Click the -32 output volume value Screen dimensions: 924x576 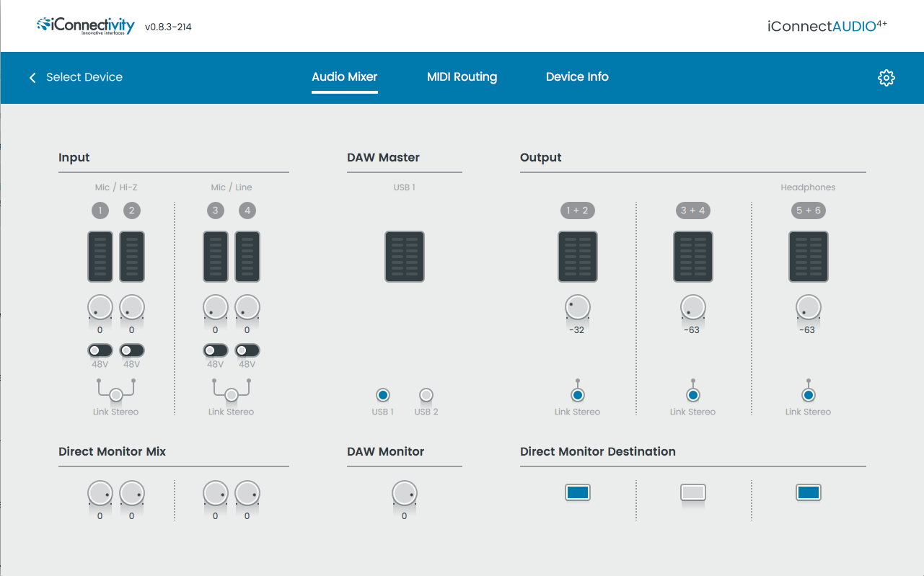click(576, 330)
